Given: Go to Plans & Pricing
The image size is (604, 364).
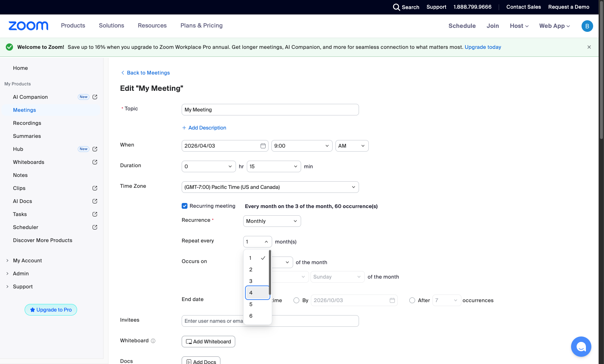Looking at the screenshot, I should point(202,25).
